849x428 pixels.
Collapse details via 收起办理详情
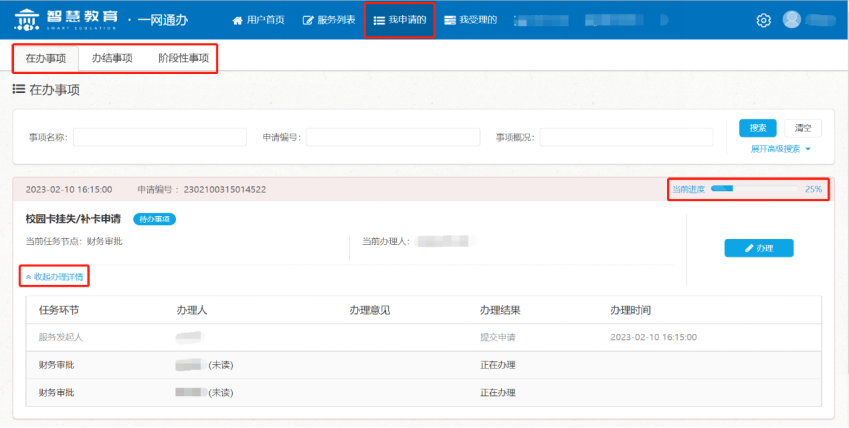[x=56, y=275]
